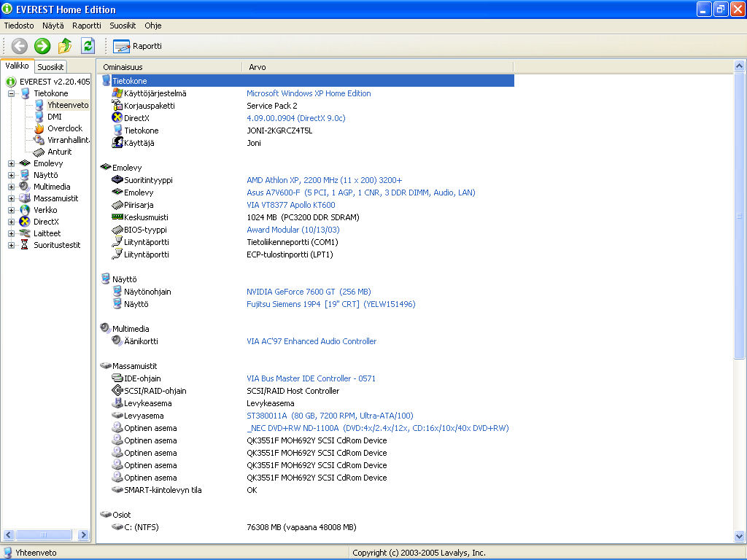Screen dimensions: 747x560
Task: Click the Massamuistit storage icon in tree
Action: click(x=25, y=198)
